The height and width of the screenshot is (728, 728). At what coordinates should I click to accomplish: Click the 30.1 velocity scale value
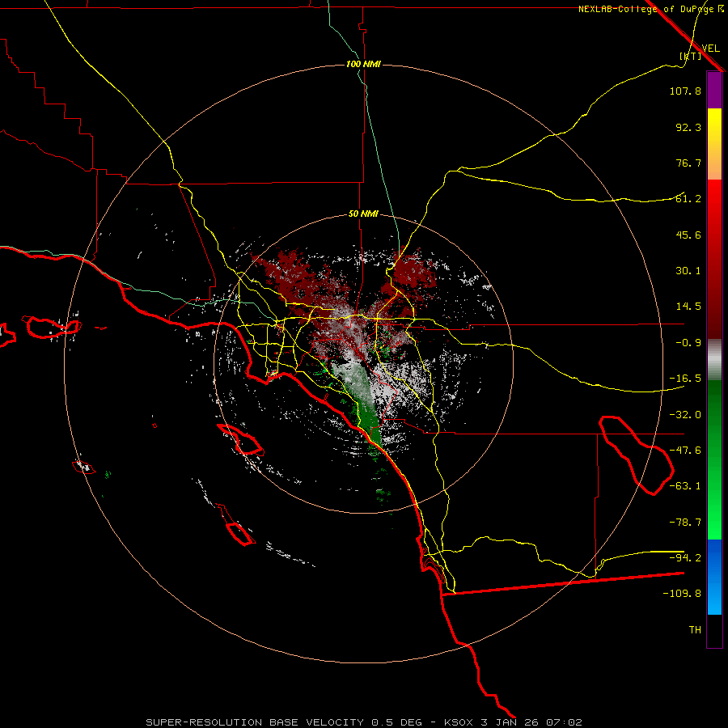click(688, 271)
